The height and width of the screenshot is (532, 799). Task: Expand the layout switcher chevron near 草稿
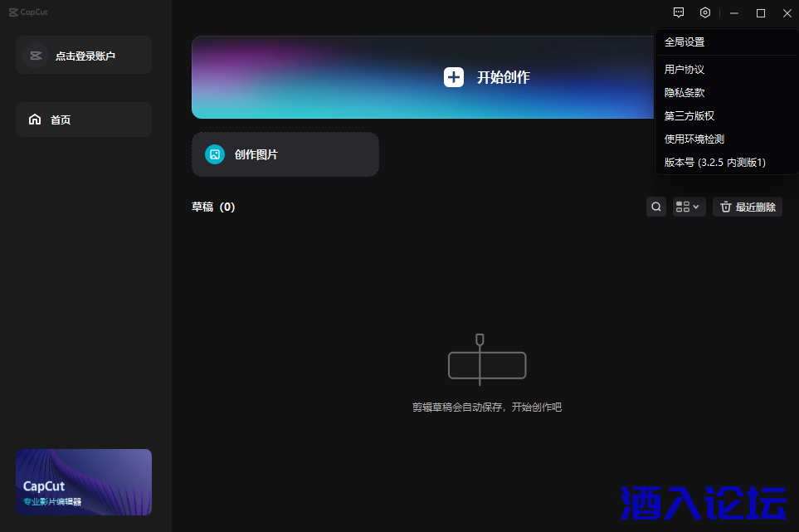pos(697,206)
